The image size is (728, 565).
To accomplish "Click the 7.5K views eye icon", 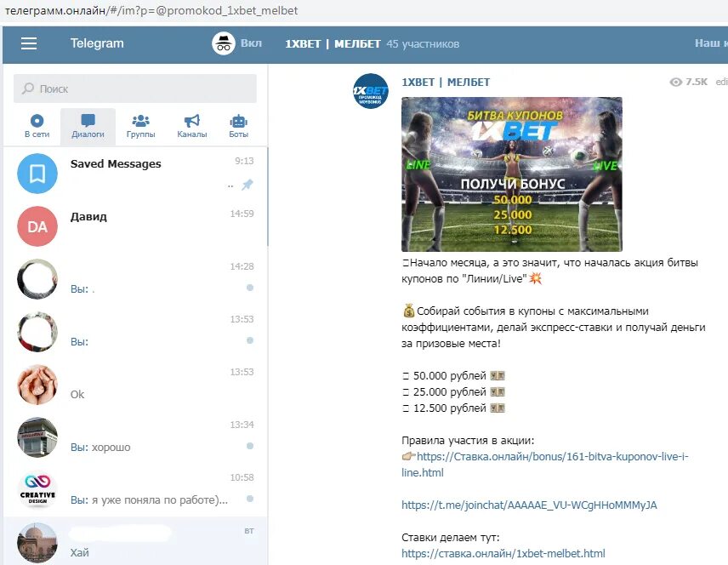I will (x=675, y=83).
